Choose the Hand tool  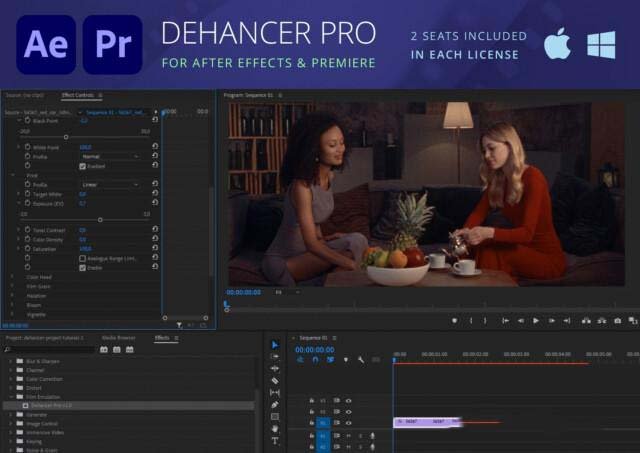[275, 428]
